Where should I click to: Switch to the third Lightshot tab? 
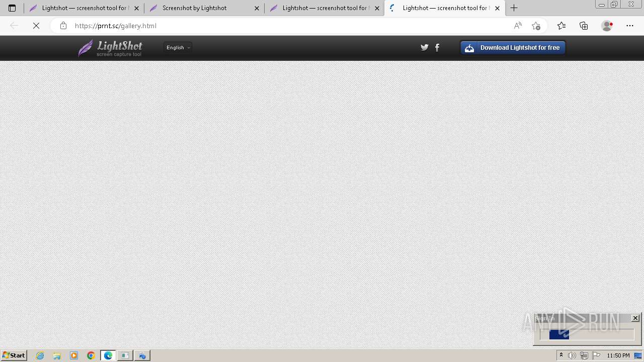click(x=324, y=8)
